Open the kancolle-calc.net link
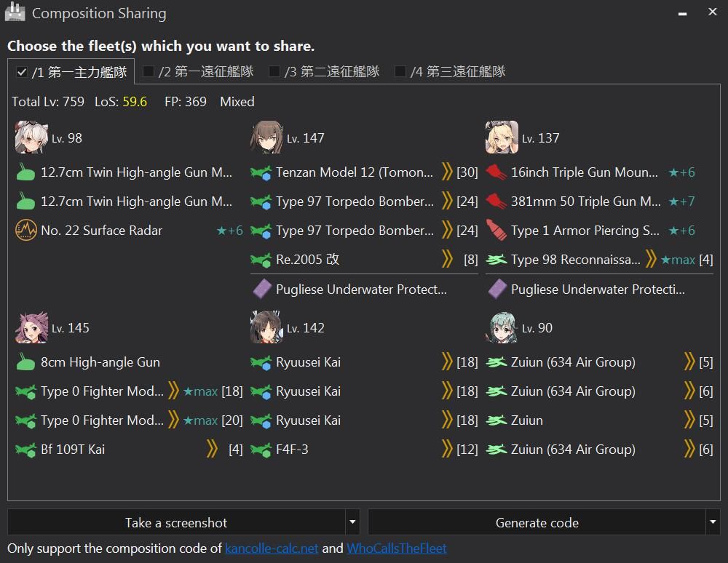Screen dimensions: 728x563 pos(272,548)
